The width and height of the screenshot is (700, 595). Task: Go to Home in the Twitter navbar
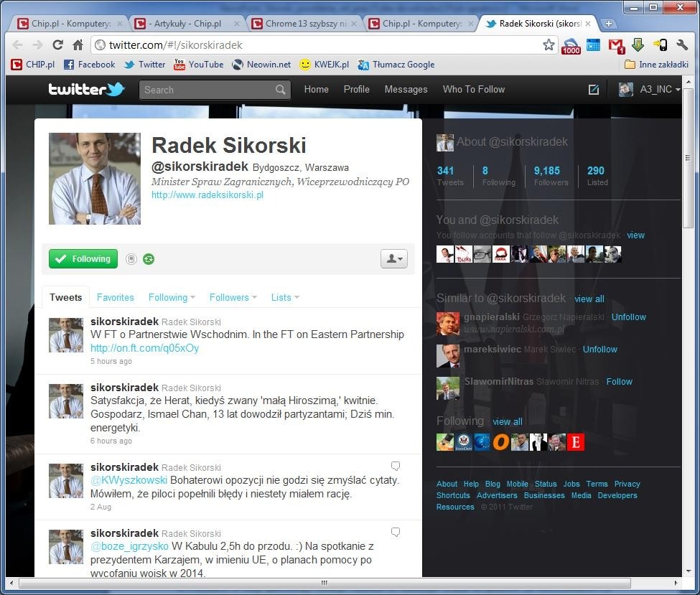coord(316,89)
